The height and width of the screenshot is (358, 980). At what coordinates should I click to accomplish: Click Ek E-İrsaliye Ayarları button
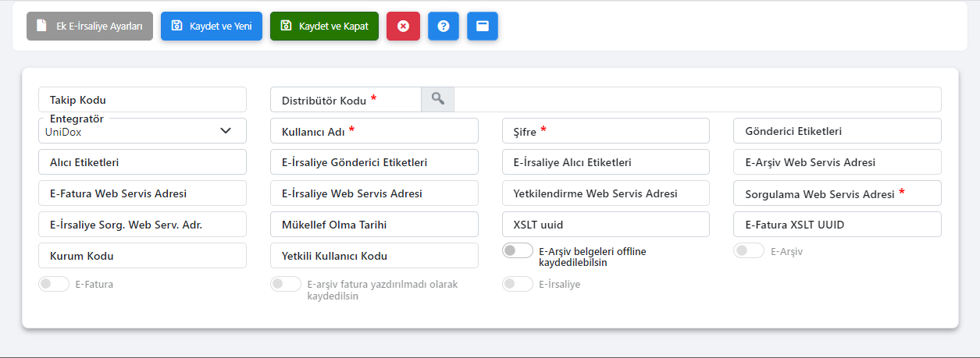pos(90,26)
